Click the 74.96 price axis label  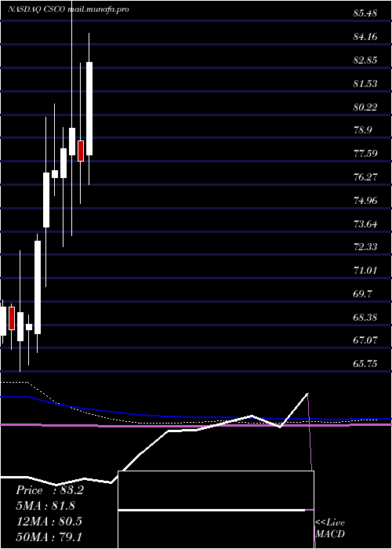pyautogui.click(x=365, y=201)
